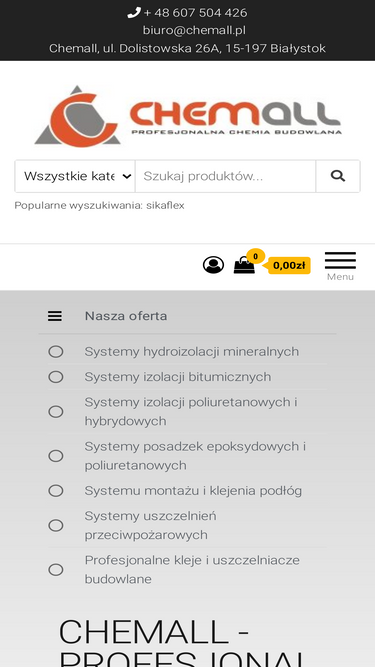Click the Chemall Dolistowska 26A address text

tap(188, 48)
